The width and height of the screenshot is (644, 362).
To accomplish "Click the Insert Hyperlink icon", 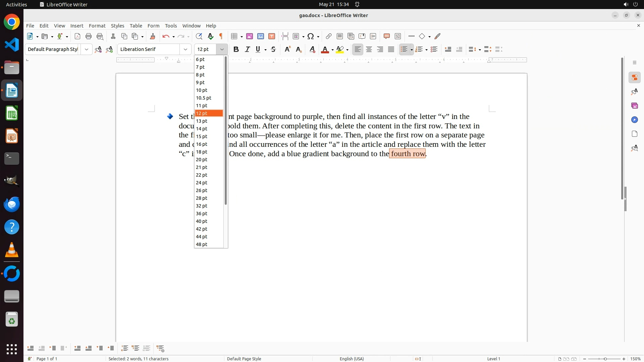I will point(329,36).
